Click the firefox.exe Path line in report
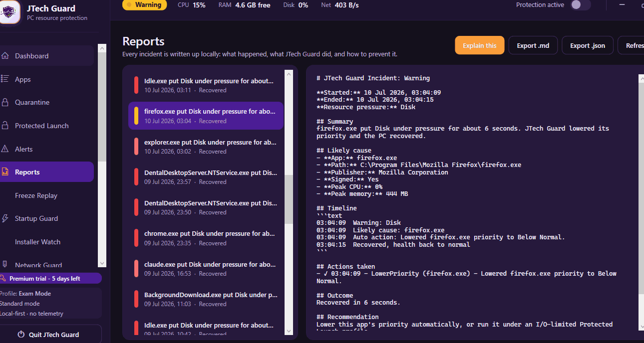644x343 pixels. [419, 165]
